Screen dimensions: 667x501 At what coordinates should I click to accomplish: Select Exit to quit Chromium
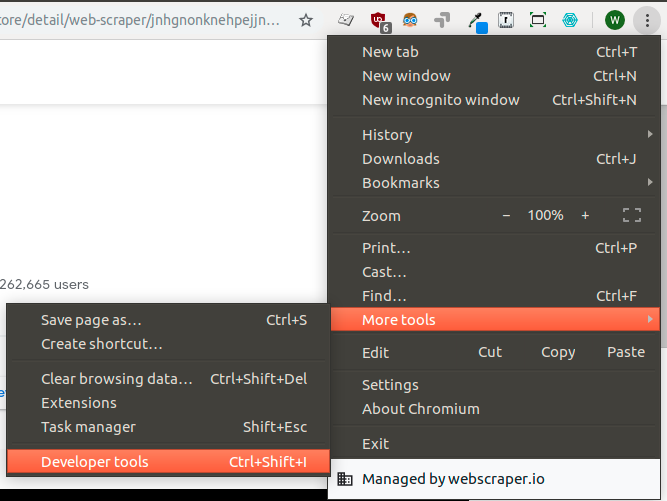tap(496, 444)
